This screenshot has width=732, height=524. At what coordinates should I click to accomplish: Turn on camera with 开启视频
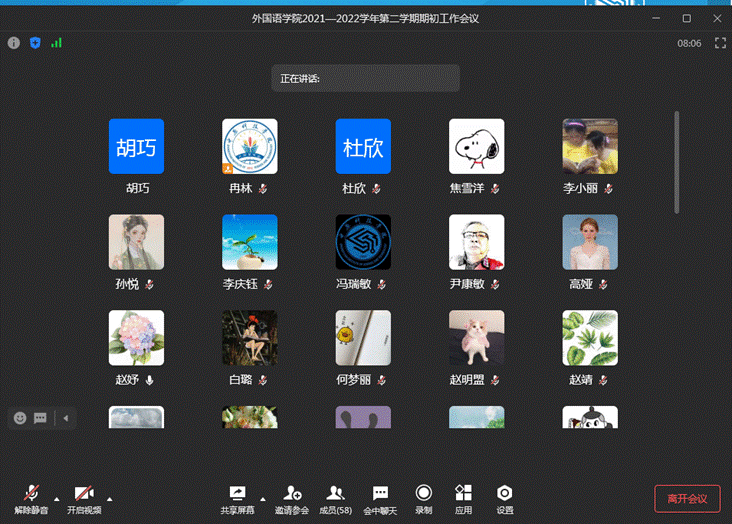click(x=84, y=493)
